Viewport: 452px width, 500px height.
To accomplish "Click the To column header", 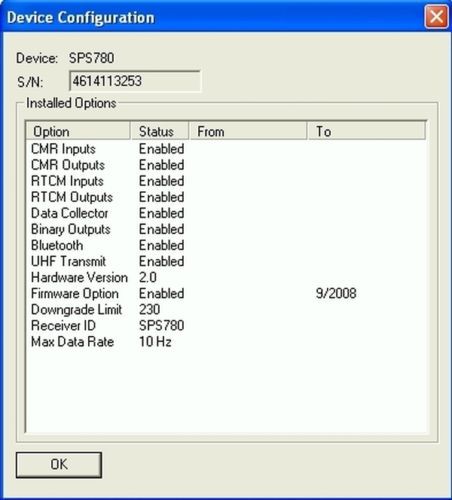I will [366, 131].
